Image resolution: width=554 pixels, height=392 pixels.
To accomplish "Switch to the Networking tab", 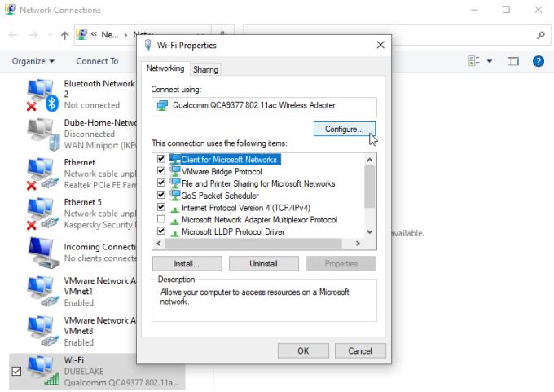I will click(x=165, y=68).
